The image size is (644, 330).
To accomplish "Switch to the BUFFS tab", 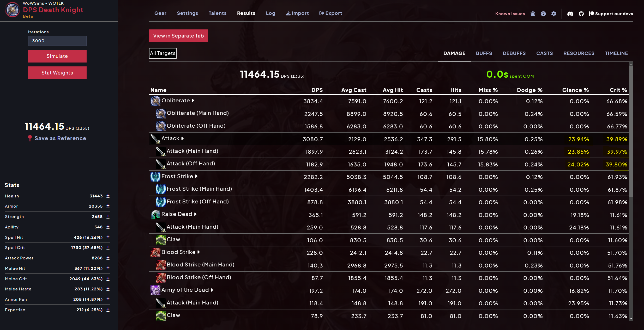I will pos(484,53).
